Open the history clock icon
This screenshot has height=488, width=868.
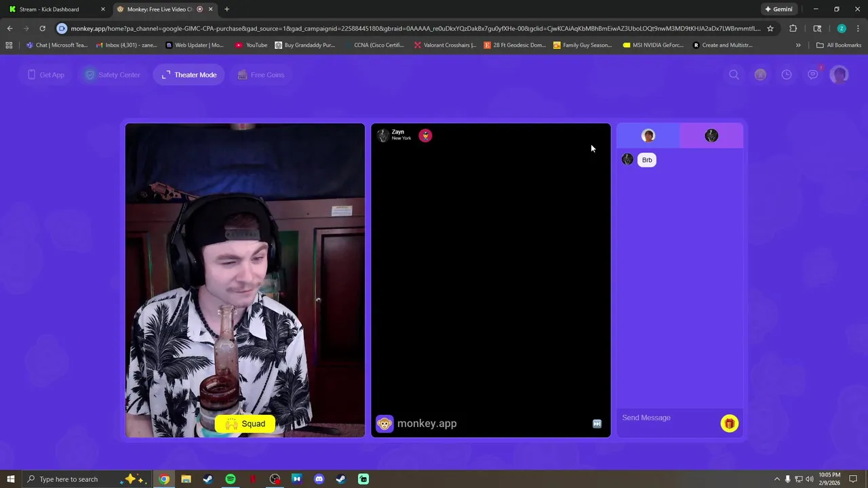click(x=787, y=75)
